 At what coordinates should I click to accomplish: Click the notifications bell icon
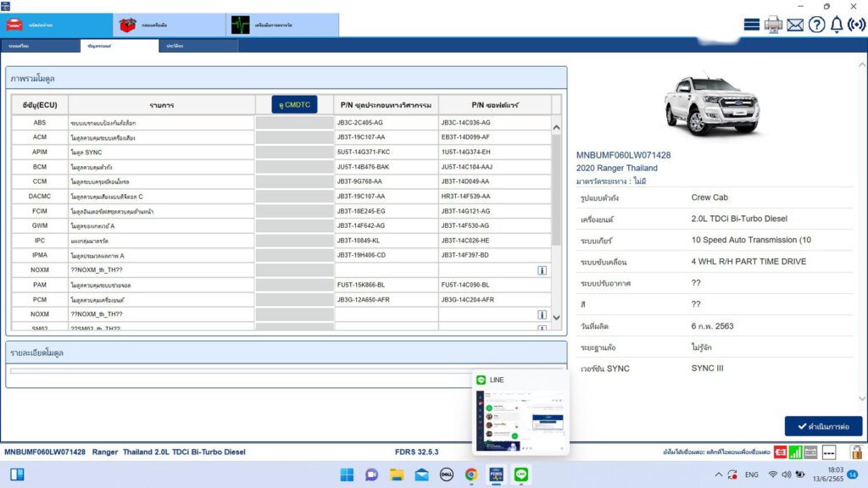(837, 23)
